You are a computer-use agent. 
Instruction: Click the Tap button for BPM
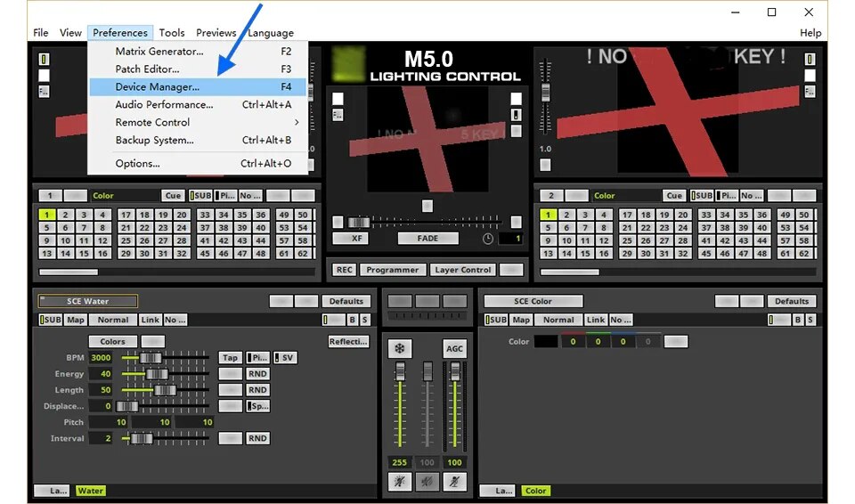coord(230,358)
